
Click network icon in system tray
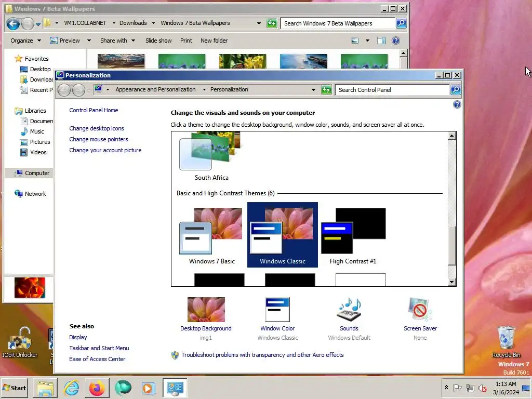(x=470, y=388)
